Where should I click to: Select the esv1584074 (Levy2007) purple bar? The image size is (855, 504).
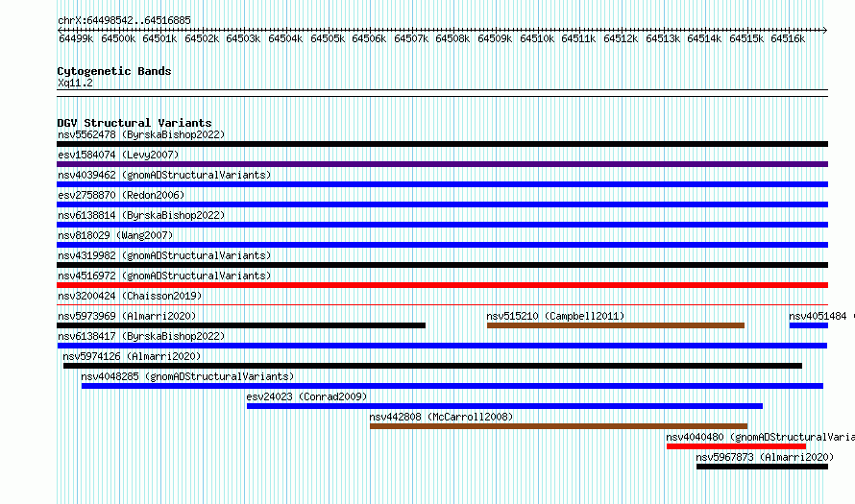442,164
